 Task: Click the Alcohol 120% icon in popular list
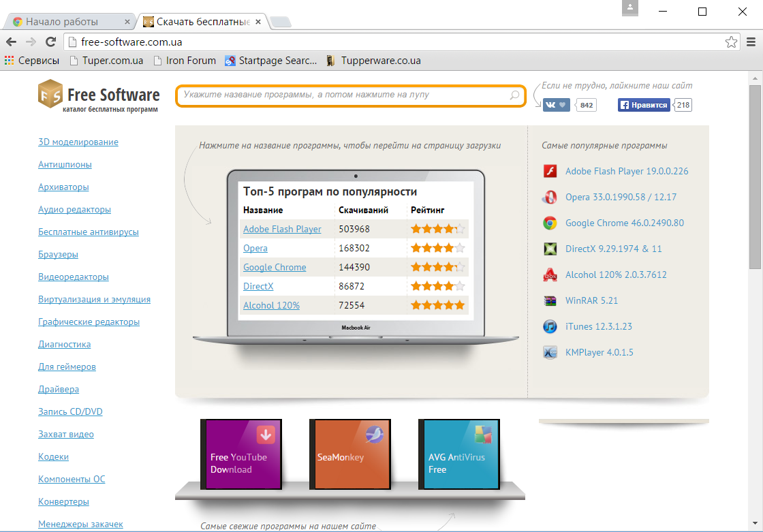[x=550, y=275]
